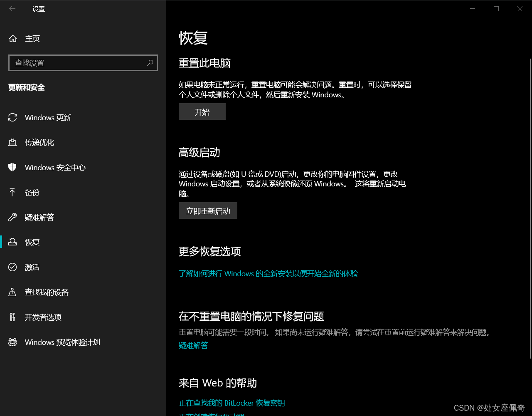The height and width of the screenshot is (416, 532).
Task: Click the 来自 Web 的帮助 heading
Action: tap(218, 383)
